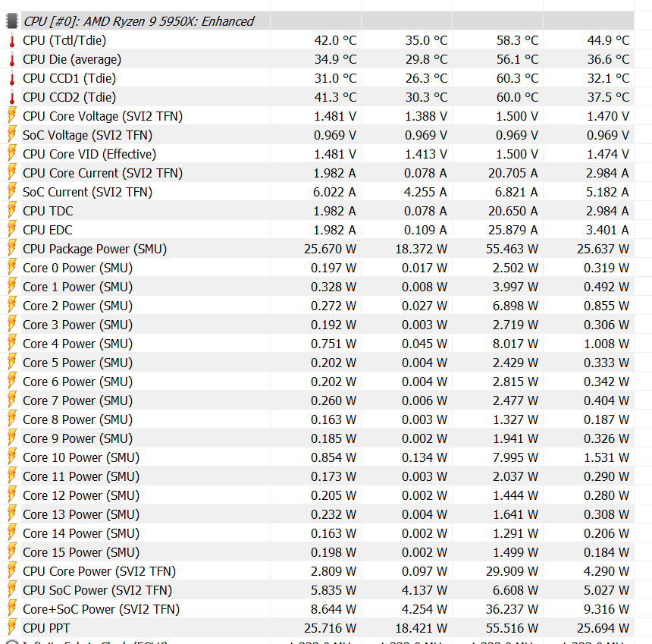Click the CPU chip icon in header row
This screenshot has height=644, width=652.
click(12, 20)
